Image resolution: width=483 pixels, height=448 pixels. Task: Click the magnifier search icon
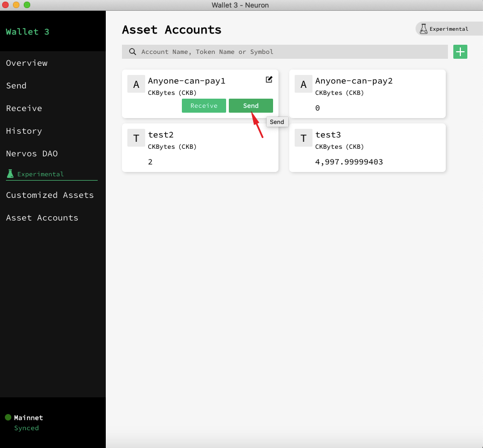pyautogui.click(x=132, y=52)
